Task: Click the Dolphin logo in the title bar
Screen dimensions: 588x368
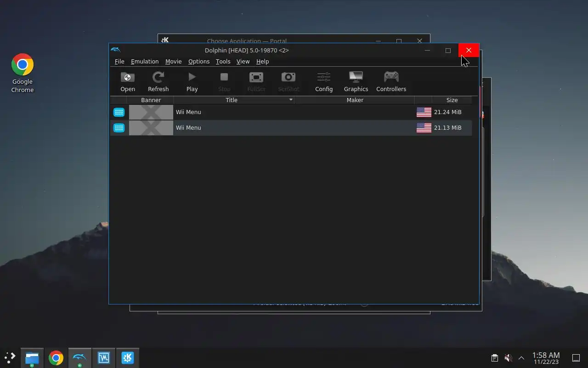Action: click(x=116, y=50)
